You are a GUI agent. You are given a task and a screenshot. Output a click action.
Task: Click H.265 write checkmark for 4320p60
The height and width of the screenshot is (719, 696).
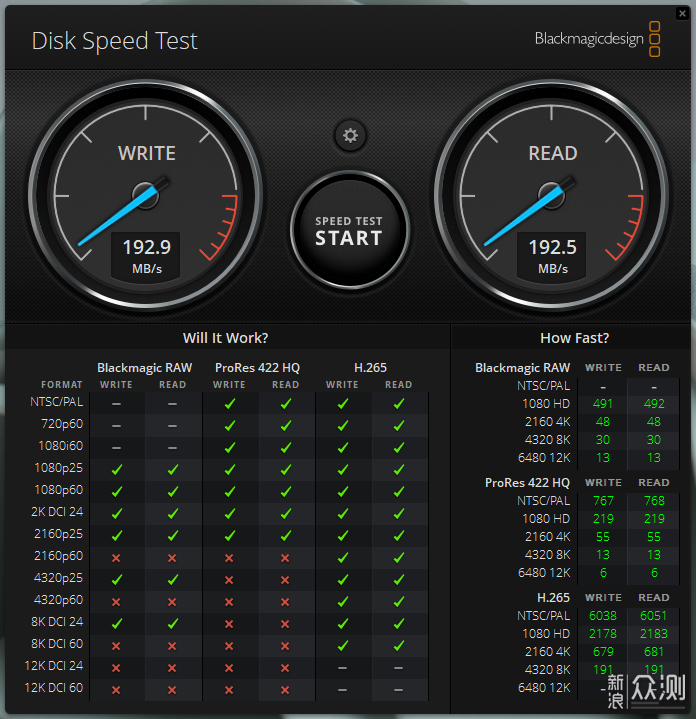[x=342, y=602]
